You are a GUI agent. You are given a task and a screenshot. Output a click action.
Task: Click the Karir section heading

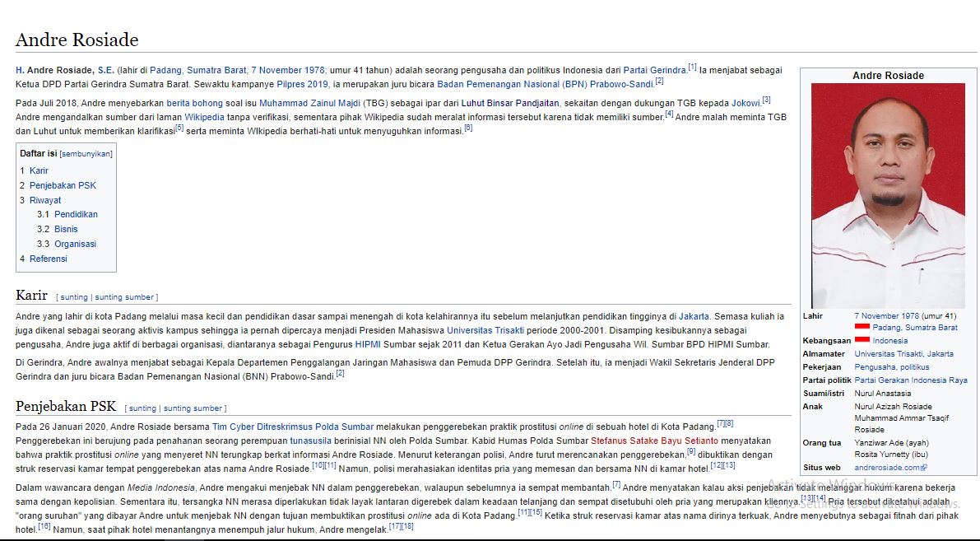(31, 296)
